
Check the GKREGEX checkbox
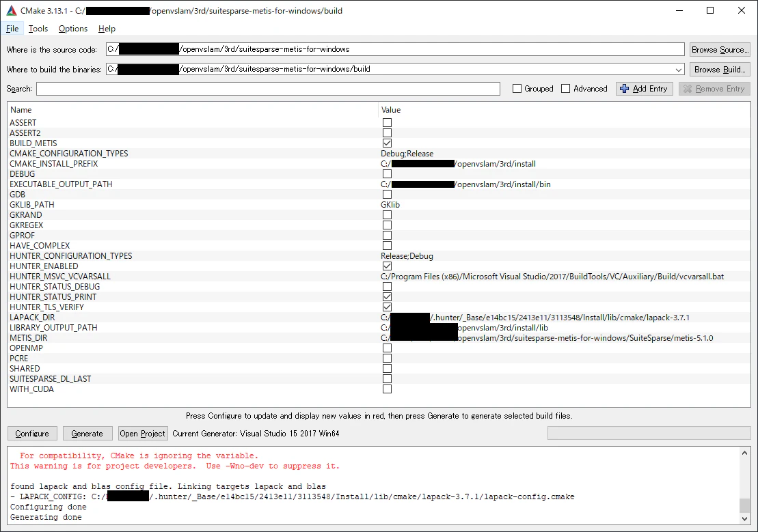click(387, 225)
